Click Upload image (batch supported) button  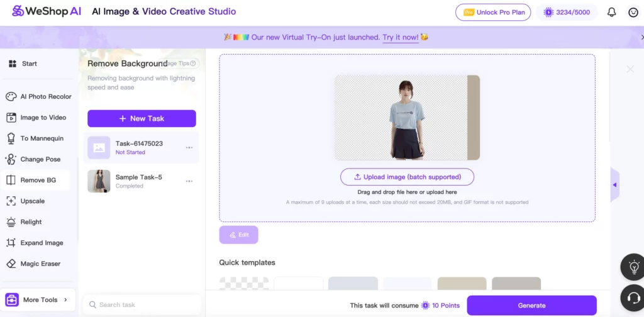(407, 177)
